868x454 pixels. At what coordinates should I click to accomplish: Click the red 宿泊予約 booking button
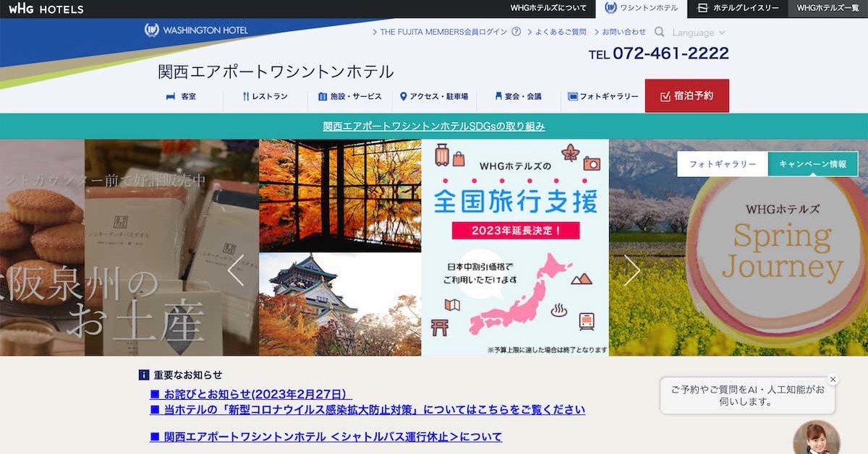click(x=687, y=95)
